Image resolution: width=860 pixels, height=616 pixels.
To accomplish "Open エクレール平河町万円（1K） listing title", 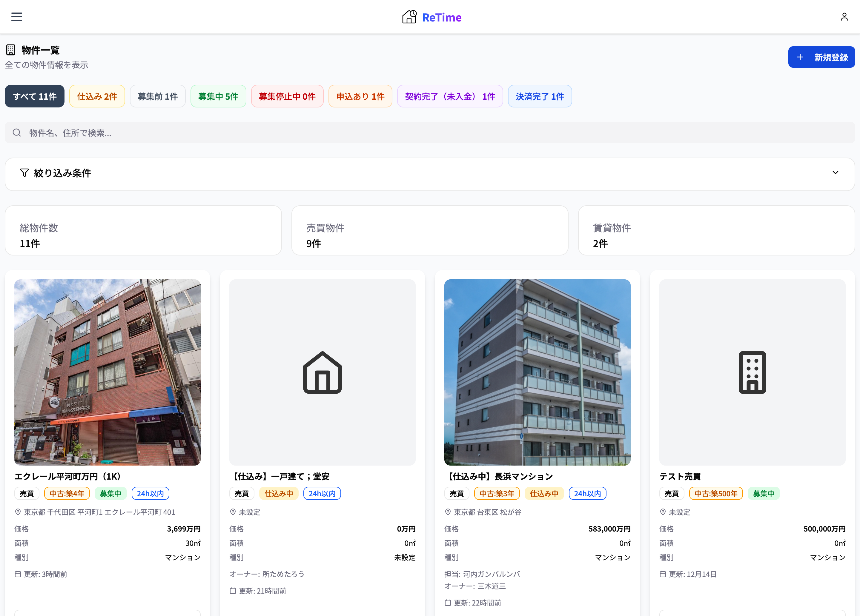I will point(67,477).
